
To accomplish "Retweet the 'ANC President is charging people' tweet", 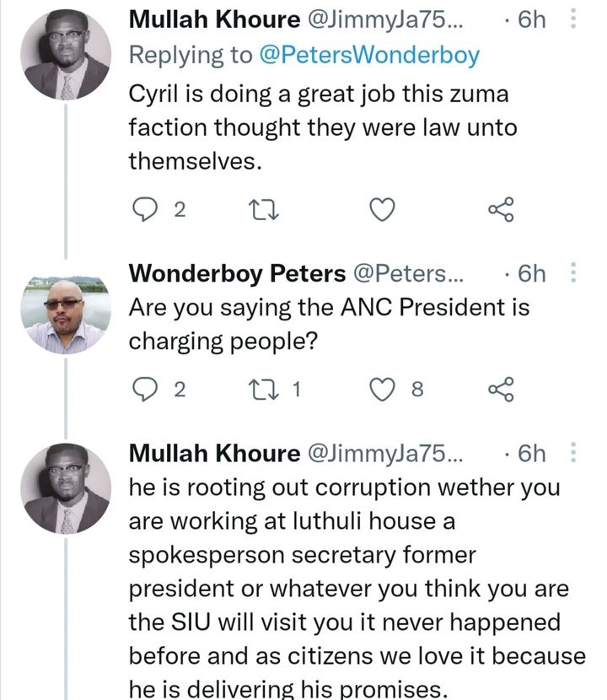I will (x=264, y=389).
